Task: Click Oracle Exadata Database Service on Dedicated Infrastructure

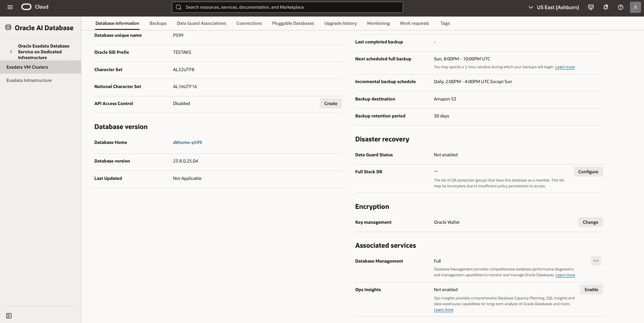Action: click(x=44, y=52)
